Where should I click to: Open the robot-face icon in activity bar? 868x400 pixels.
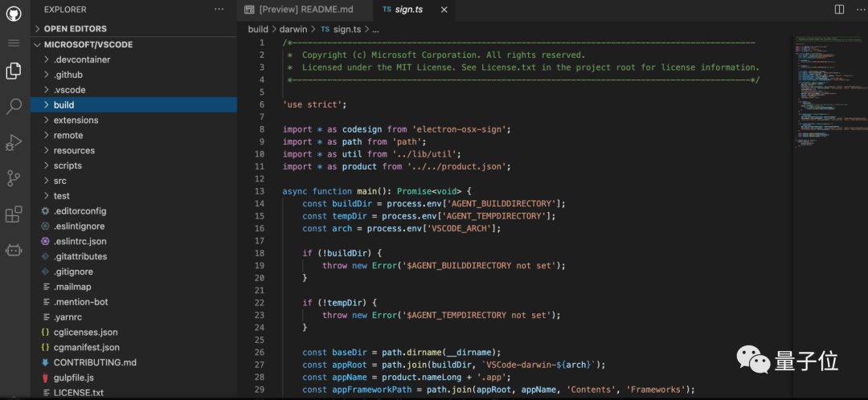point(14,250)
